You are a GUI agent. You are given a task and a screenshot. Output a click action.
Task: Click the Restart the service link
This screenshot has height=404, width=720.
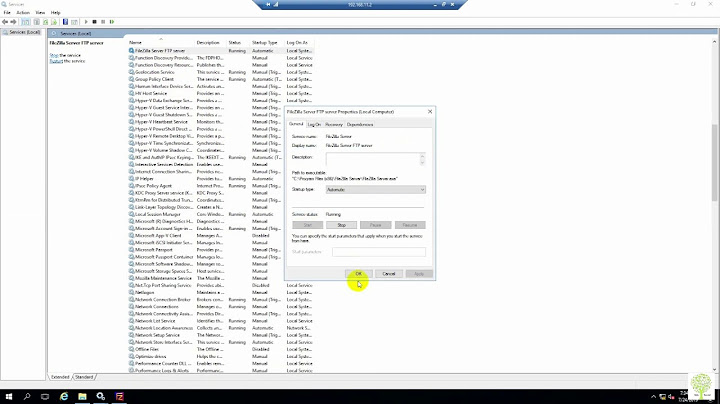[x=56, y=61]
